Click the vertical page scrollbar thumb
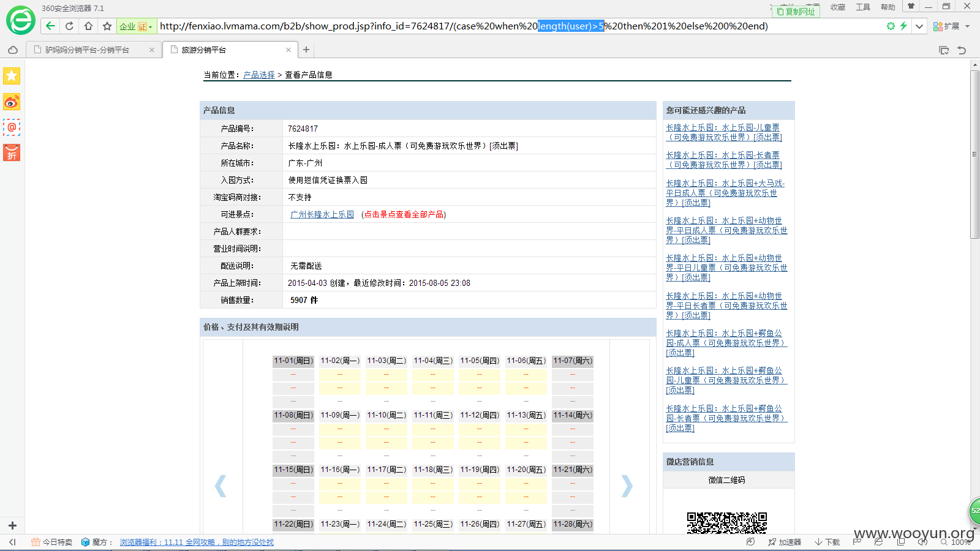980x551 pixels. point(974,154)
